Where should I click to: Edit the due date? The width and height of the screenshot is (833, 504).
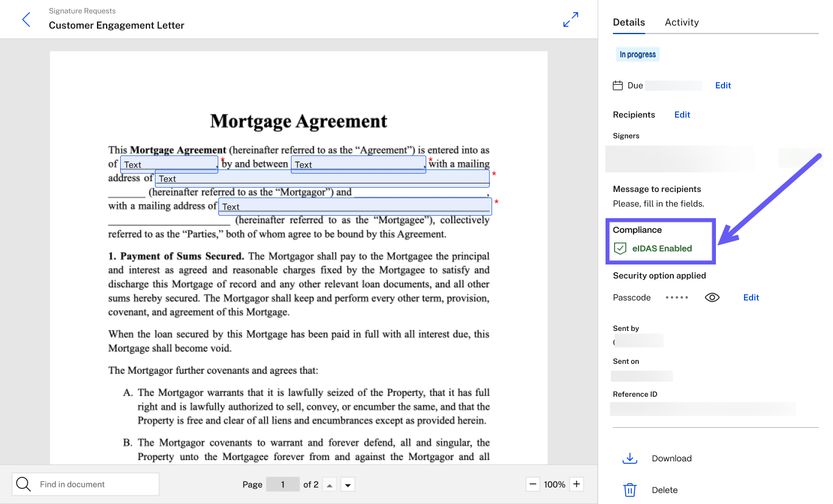tap(723, 85)
